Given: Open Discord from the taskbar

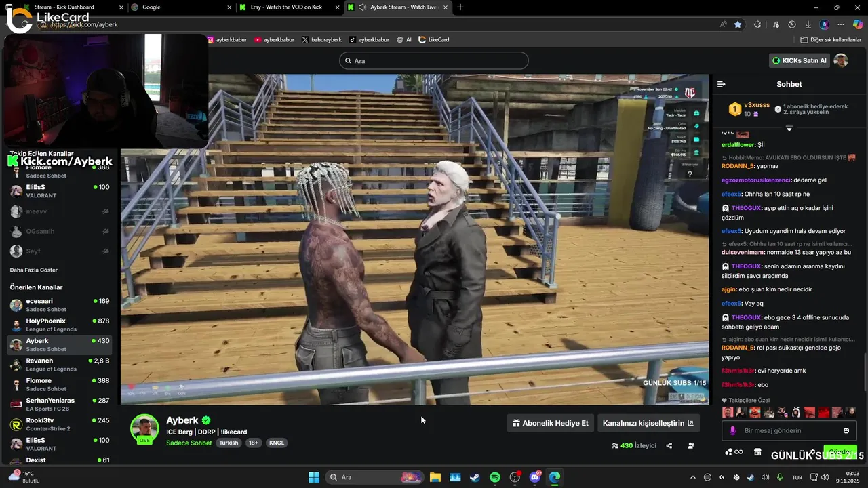Looking at the screenshot, I should (535, 477).
